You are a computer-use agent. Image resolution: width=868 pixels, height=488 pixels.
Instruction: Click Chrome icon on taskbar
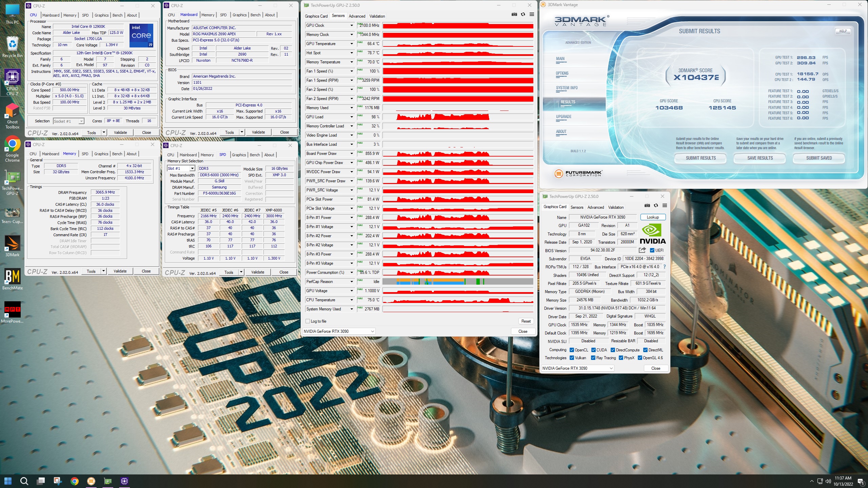(74, 481)
